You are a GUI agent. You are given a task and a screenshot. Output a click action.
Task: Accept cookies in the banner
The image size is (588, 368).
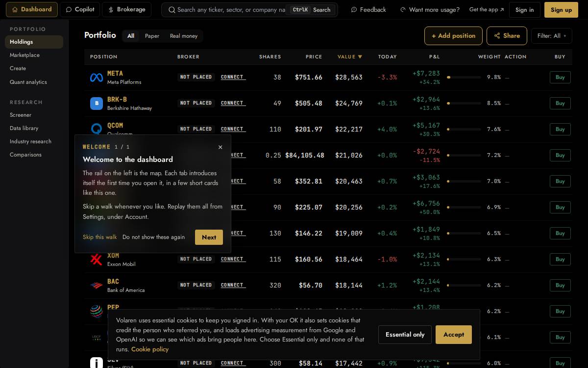(x=454, y=335)
